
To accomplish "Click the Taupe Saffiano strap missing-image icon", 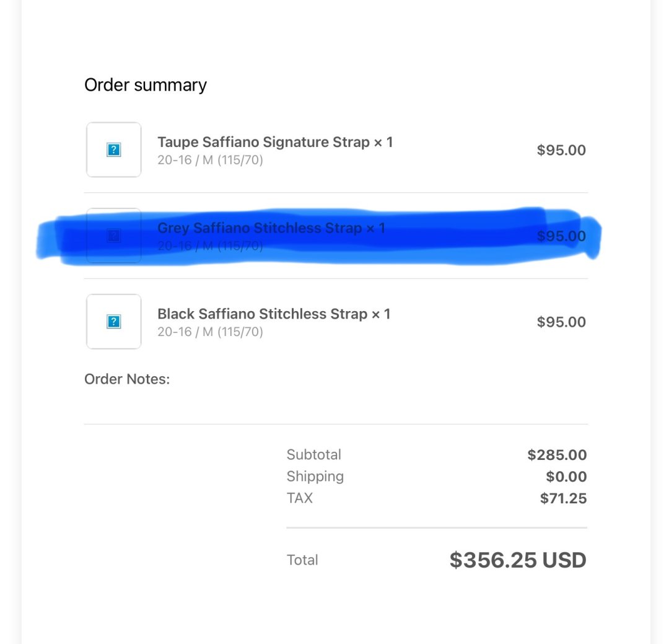I will (x=113, y=150).
